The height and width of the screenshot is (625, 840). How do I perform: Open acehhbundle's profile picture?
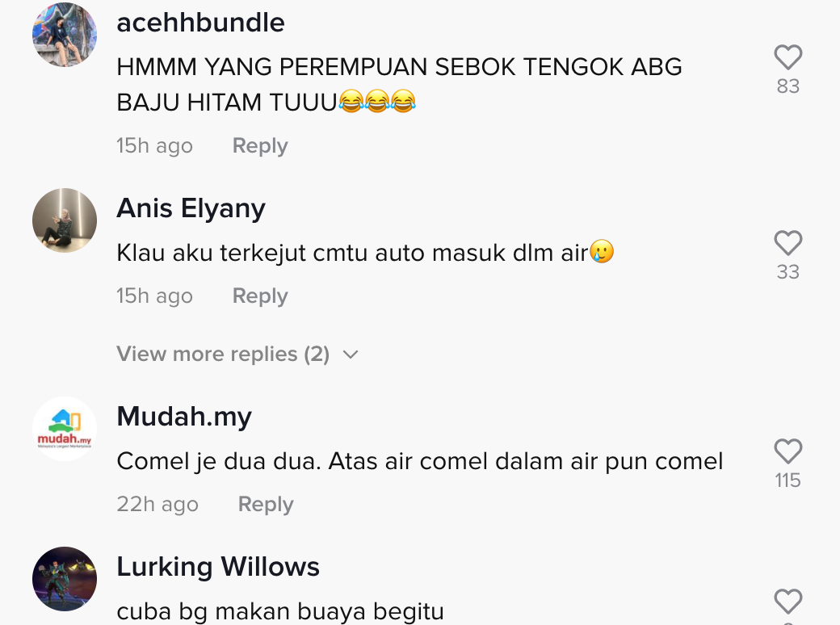point(65,34)
